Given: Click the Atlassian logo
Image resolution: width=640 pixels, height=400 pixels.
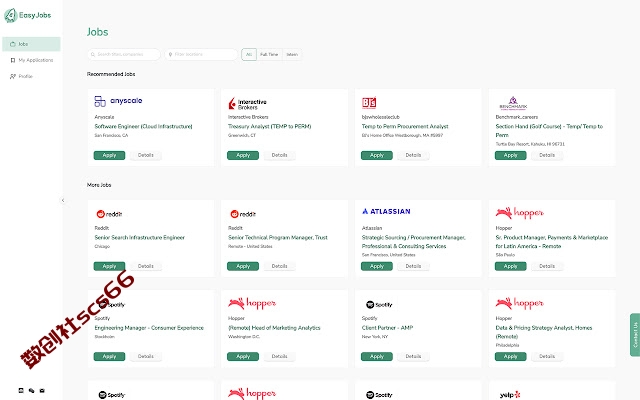Looking at the screenshot, I should (386, 211).
